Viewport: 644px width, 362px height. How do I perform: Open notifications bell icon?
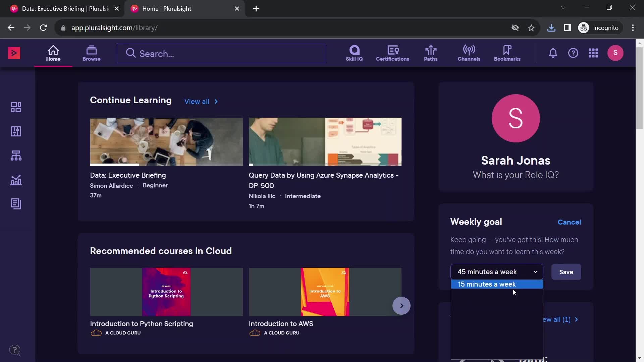coord(553,53)
